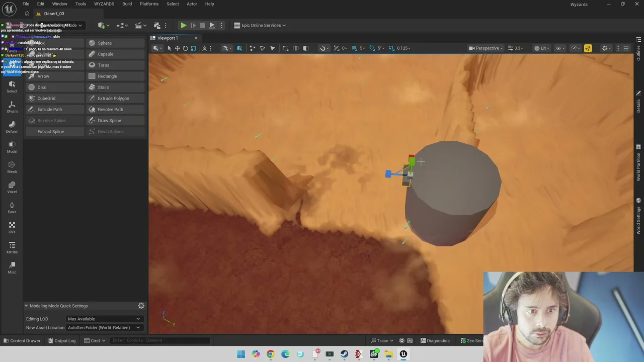Toggle grid snapping icon
This screenshot has height=362, width=644.
354,48
